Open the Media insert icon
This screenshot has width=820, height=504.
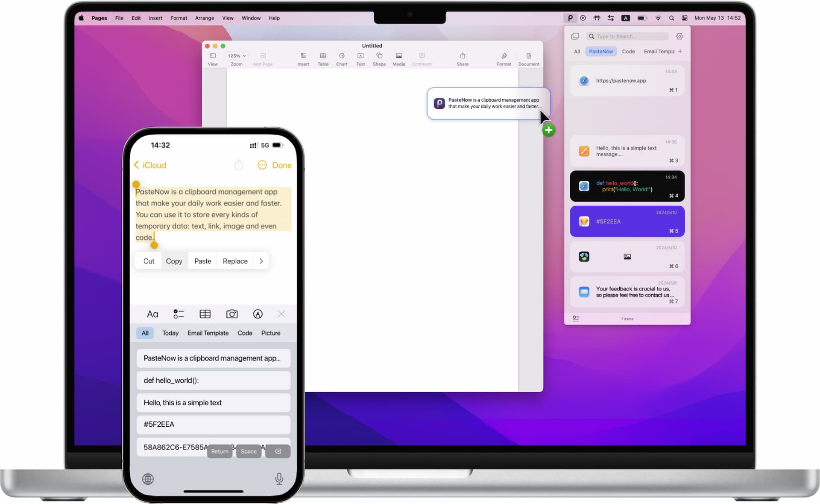pyautogui.click(x=398, y=56)
